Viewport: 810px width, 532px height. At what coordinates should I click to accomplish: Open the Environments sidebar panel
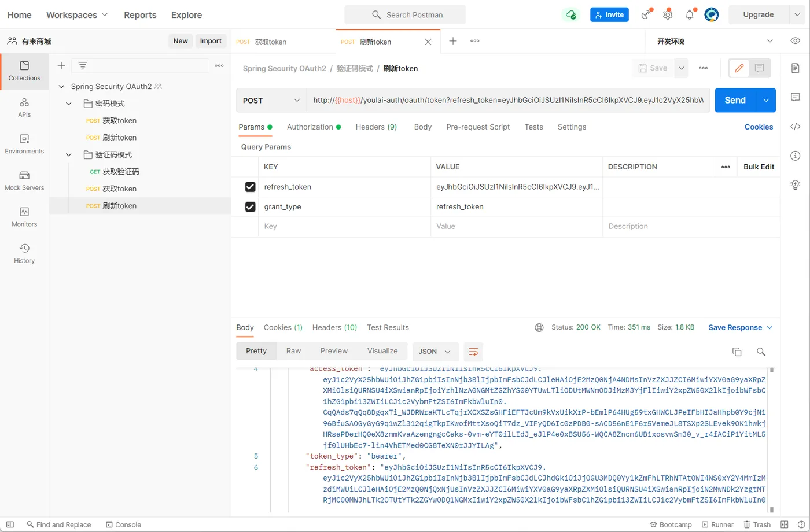[x=24, y=144]
